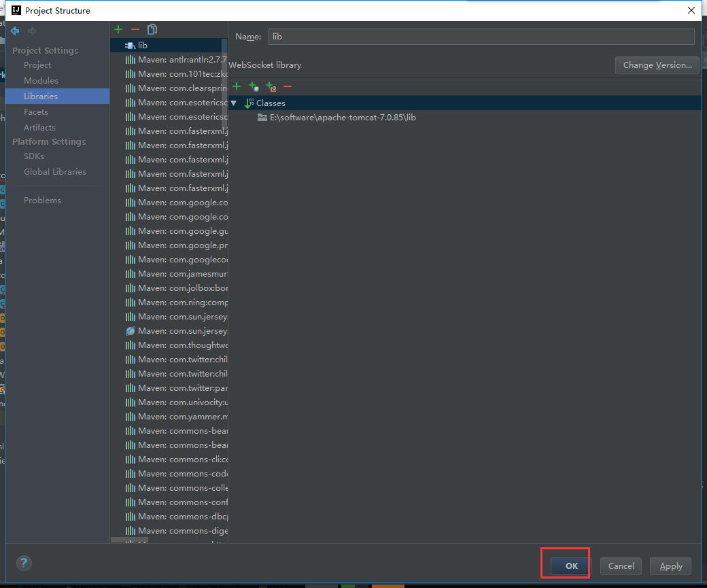Copy the selected library
Screen dimensions: 707x588
[x=152, y=29]
